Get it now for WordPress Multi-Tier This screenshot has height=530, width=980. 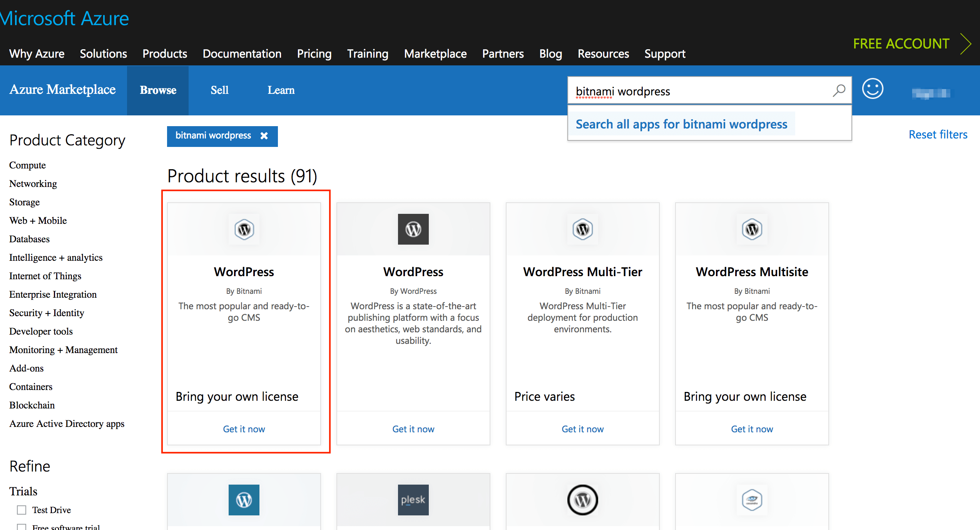(583, 429)
